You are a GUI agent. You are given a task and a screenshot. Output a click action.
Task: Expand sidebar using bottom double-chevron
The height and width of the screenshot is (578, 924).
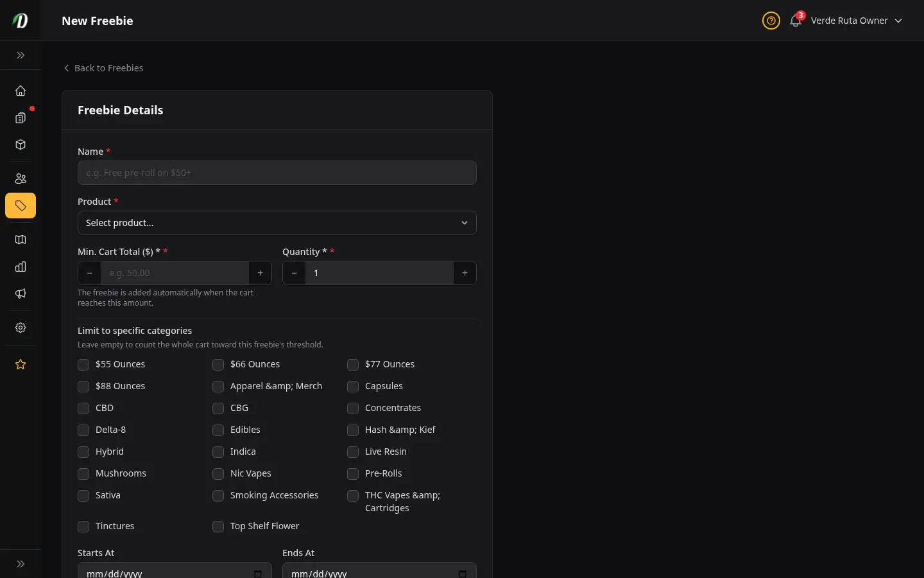(x=21, y=564)
